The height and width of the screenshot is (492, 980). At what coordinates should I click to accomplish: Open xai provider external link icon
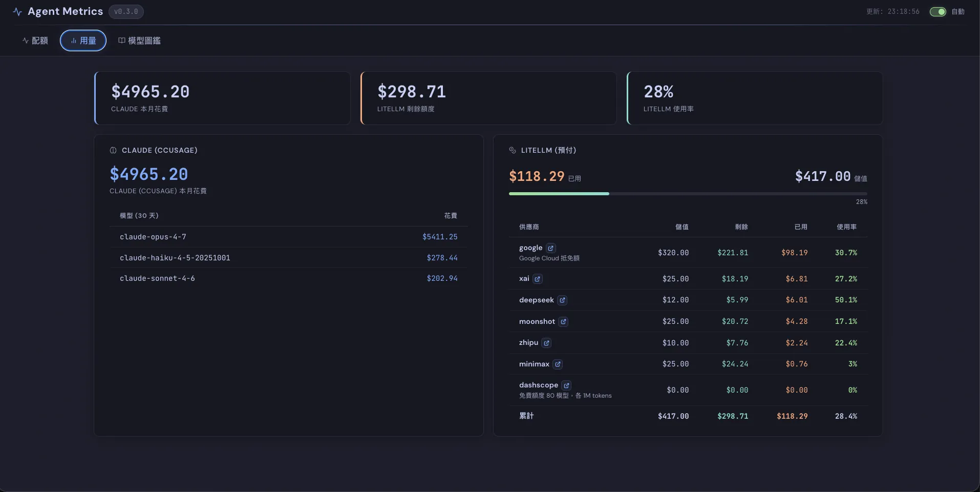[x=538, y=279]
